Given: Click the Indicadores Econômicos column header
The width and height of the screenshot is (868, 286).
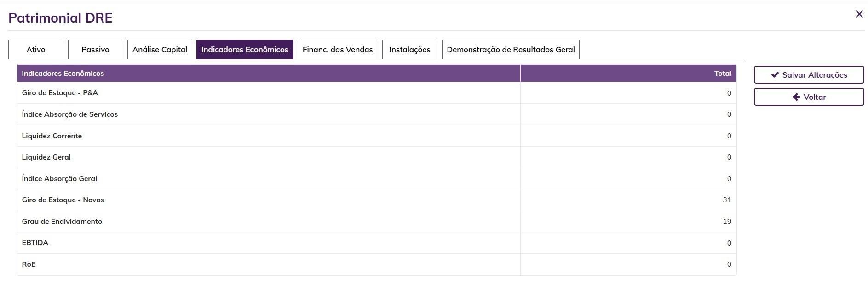Looking at the screenshot, I should pos(63,74).
